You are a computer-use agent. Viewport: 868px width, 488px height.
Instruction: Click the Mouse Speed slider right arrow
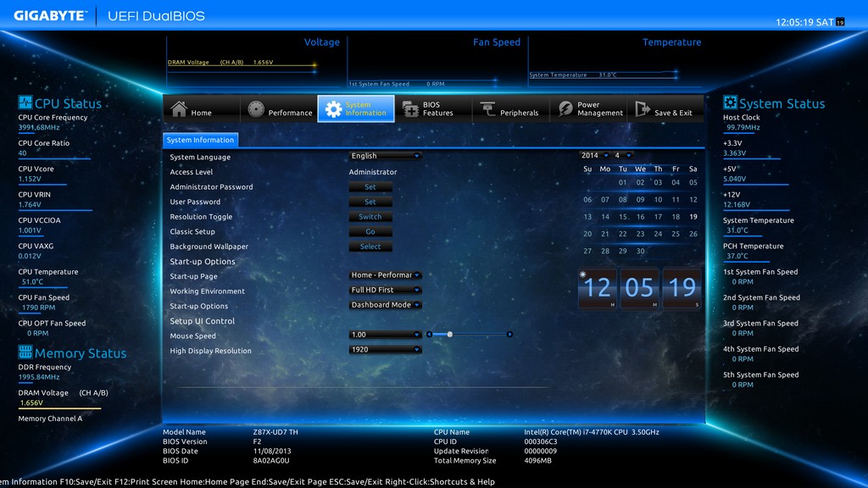click(509, 334)
